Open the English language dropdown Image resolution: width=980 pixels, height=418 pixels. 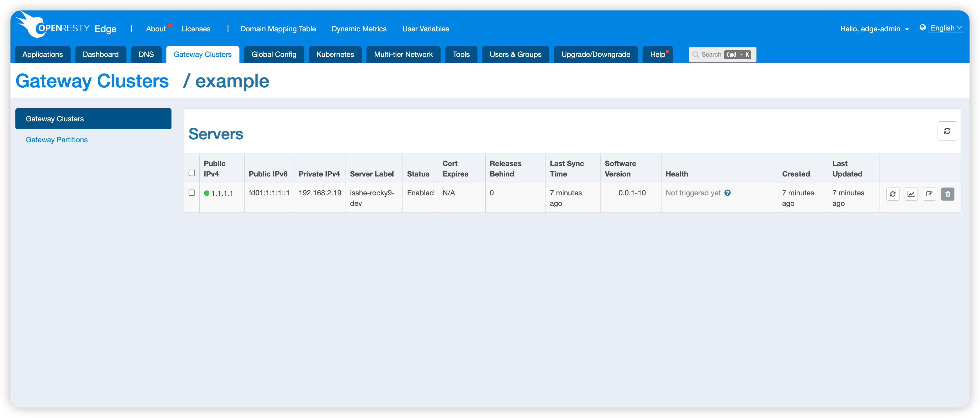click(x=946, y=28)
